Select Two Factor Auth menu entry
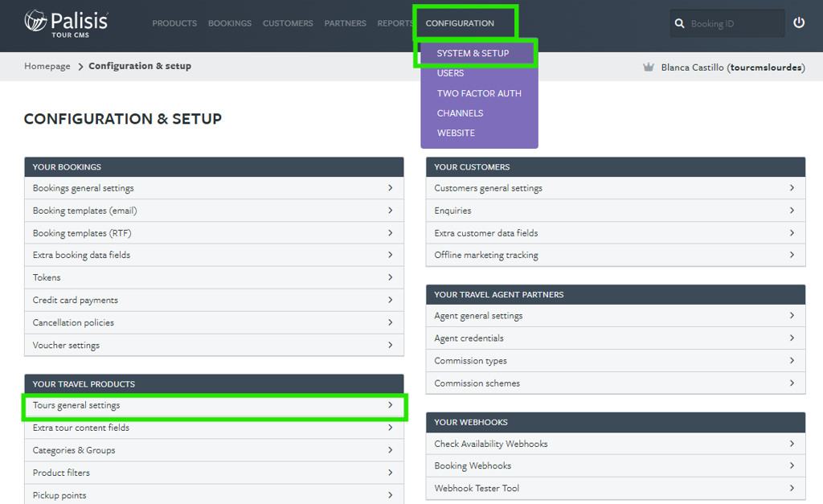This screenshot has width=823, height=504. tap(479, 93)
